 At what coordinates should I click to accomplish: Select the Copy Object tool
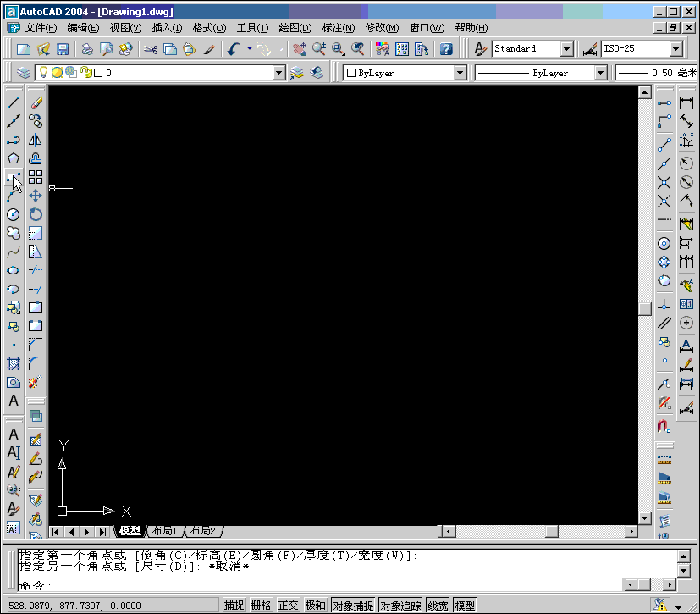point(36,121)
